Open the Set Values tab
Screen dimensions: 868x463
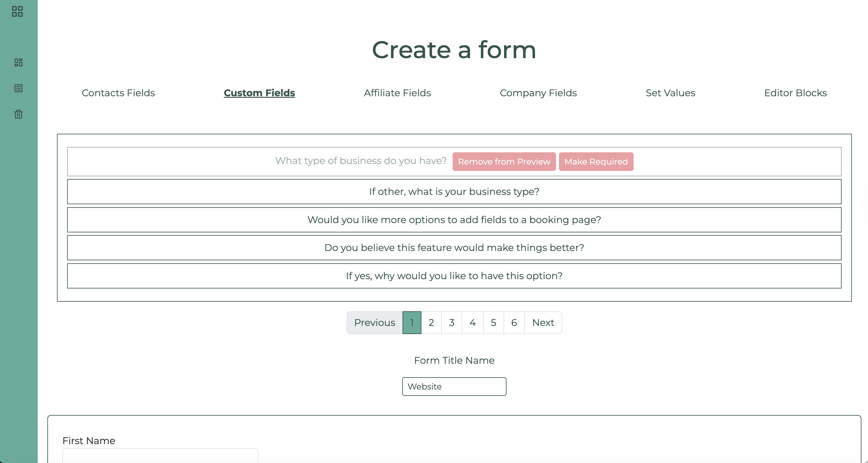[670, 93]
